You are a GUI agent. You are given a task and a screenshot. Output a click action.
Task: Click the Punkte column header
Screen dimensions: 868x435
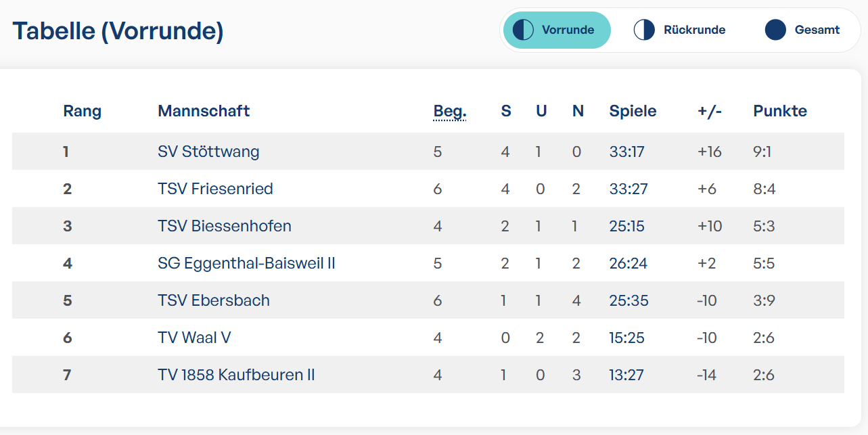pos(779,111)
